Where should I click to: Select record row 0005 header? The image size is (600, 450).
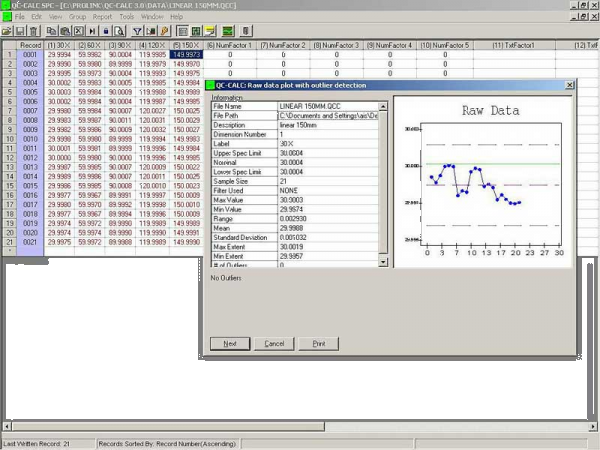[30, 91]
